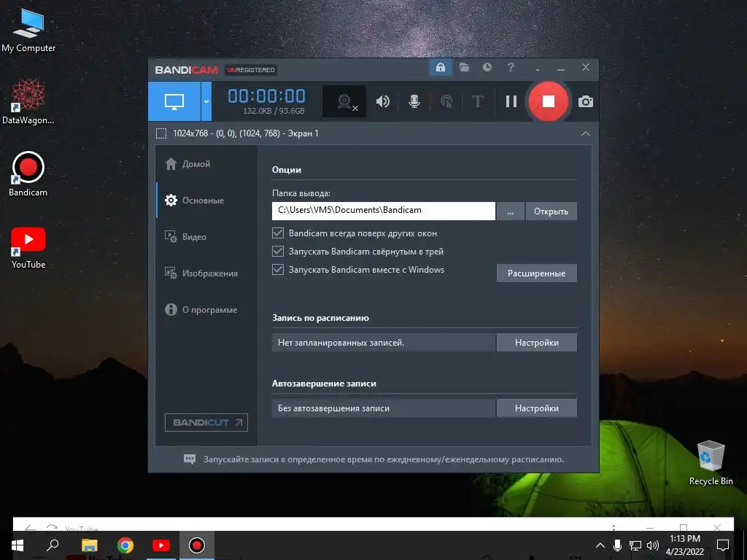747x560 pixels.
Task: Select the Bandicam desktop shortcut
Action: 28,174
